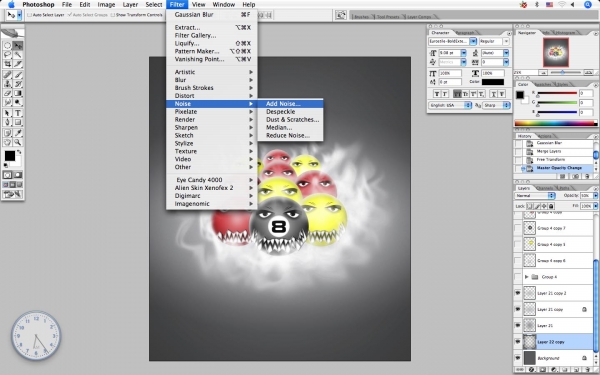Viewport: 600px width, 375px height.
Task: Select the Crop tool
Action: (x=8, y=64)
